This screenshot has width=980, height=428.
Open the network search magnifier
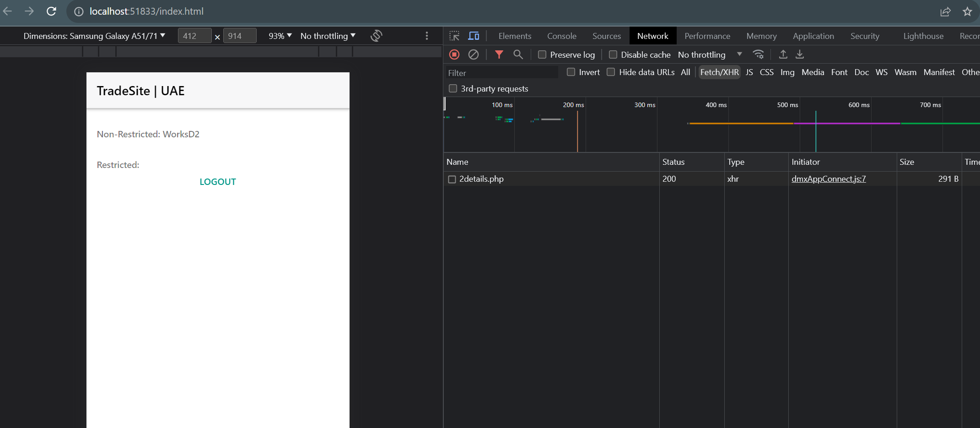point(518,54)
